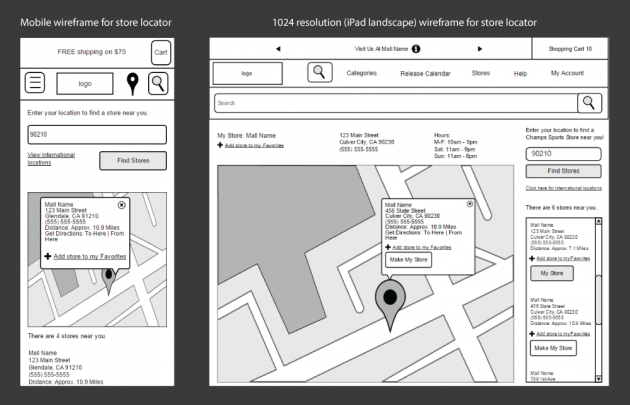The width and height of the screenshot is (630, 405).
Task: Click the My Store button in store list
Action: (552, 273)
